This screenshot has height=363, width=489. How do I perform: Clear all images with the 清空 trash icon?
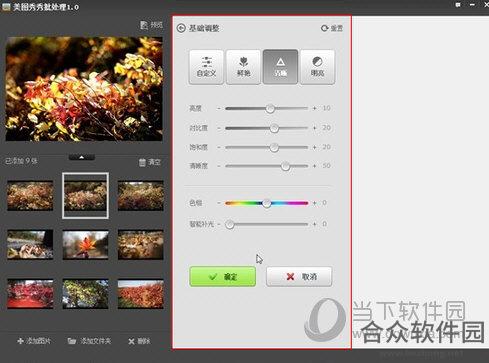pos(150,162)
